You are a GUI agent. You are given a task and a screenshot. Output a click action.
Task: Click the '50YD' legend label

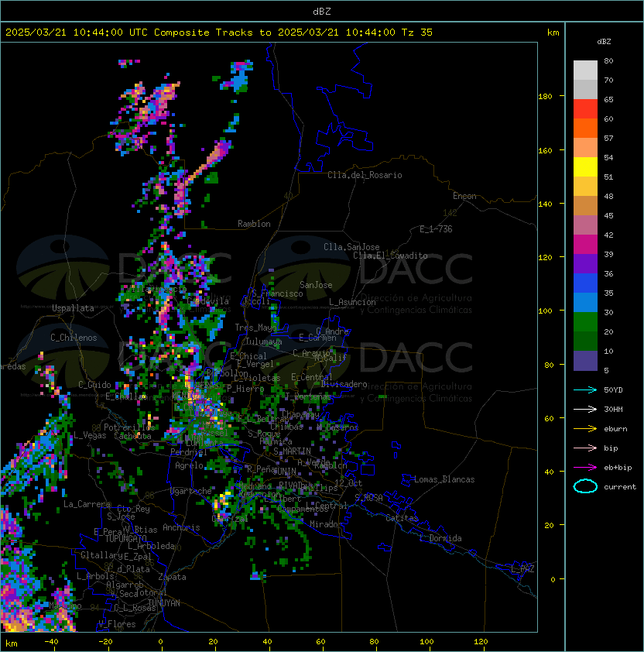613,390
